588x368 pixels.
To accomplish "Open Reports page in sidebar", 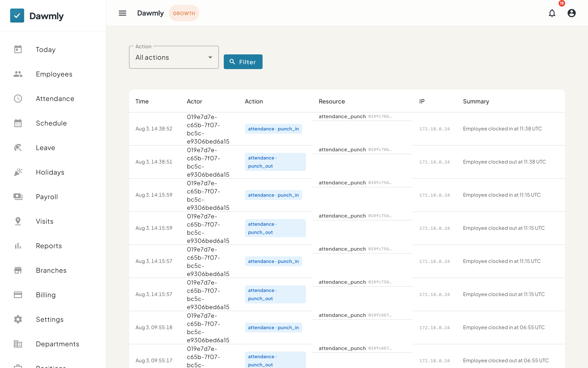I will [x=49, y=246].
